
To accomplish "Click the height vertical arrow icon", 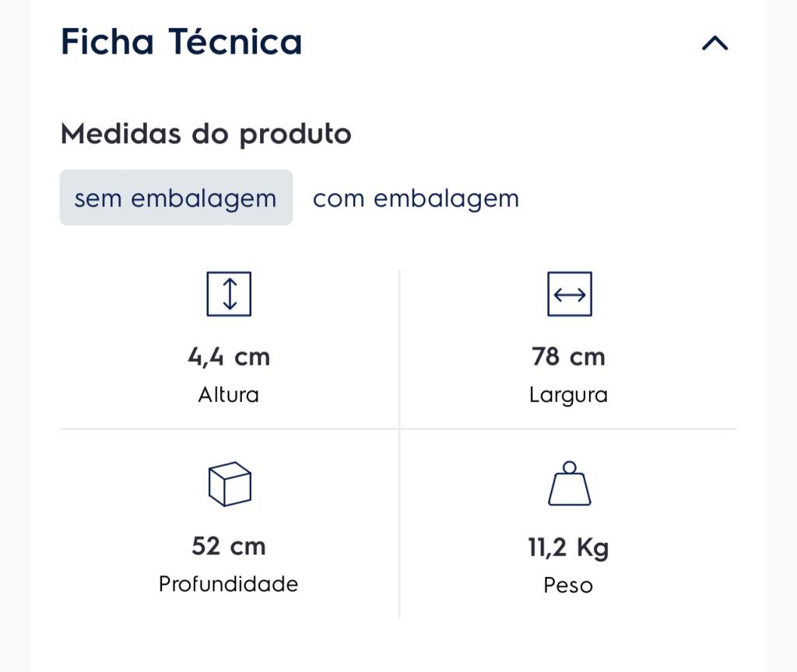I will [229, 294].
